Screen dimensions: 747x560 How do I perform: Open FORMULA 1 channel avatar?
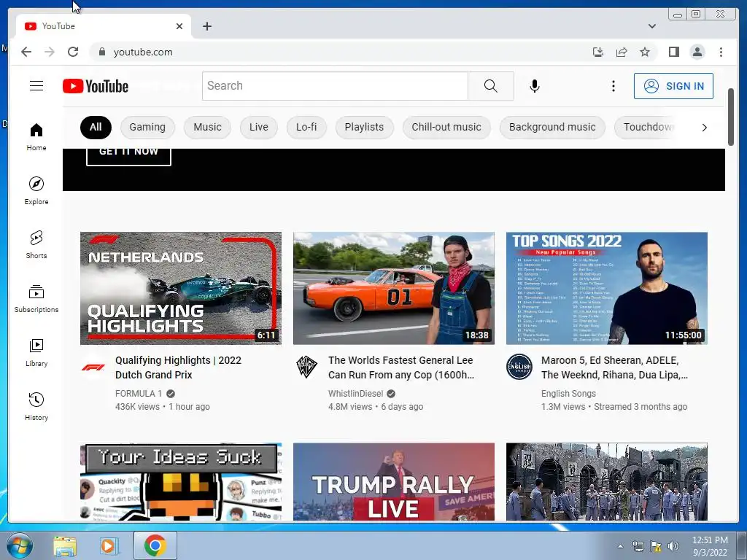point(93,367)
